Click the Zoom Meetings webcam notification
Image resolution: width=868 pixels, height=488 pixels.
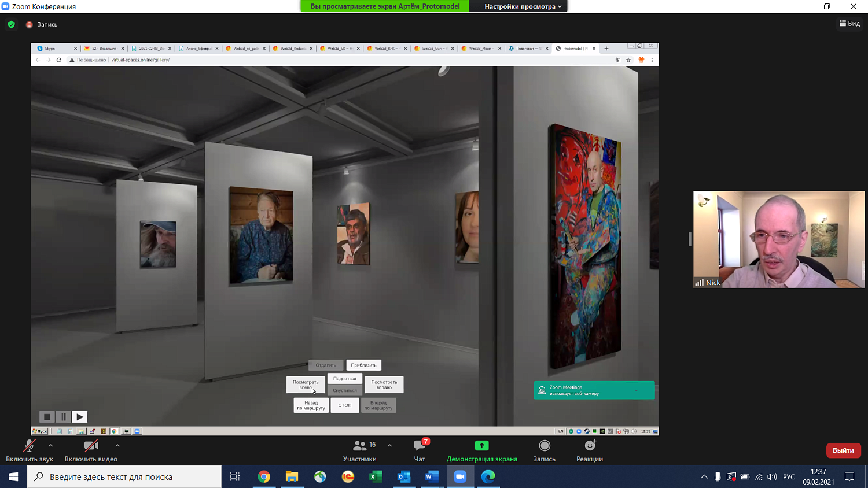(594, 390)
